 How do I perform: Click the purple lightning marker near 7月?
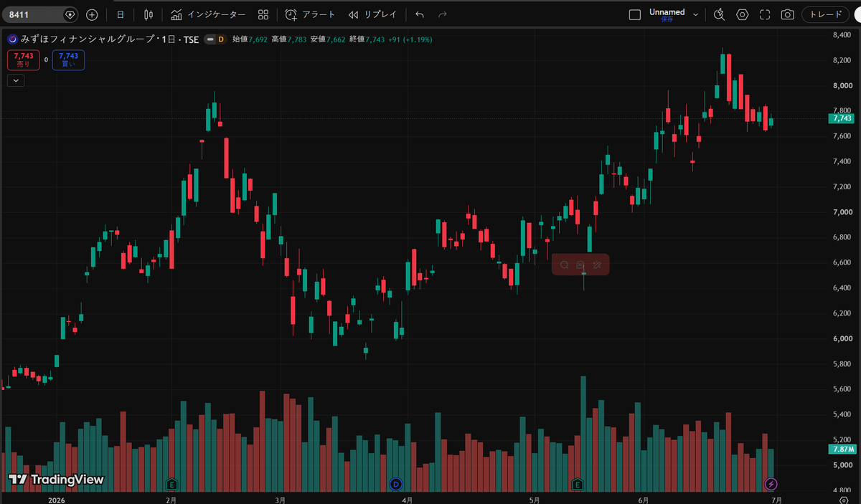tap(771, 484)
